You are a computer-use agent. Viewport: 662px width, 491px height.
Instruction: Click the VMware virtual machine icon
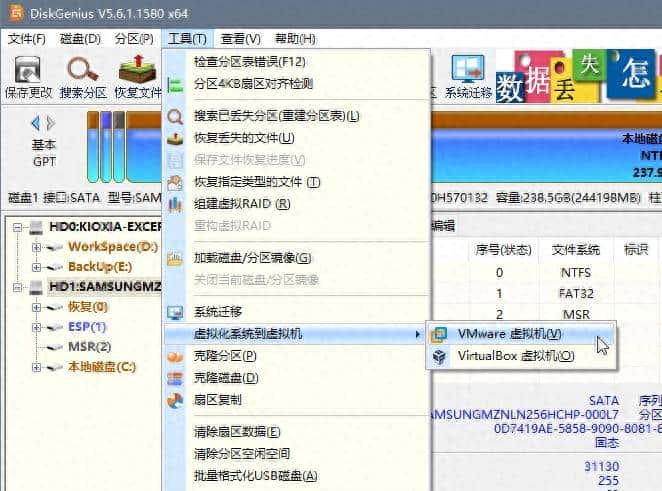[x=439, y=334]
